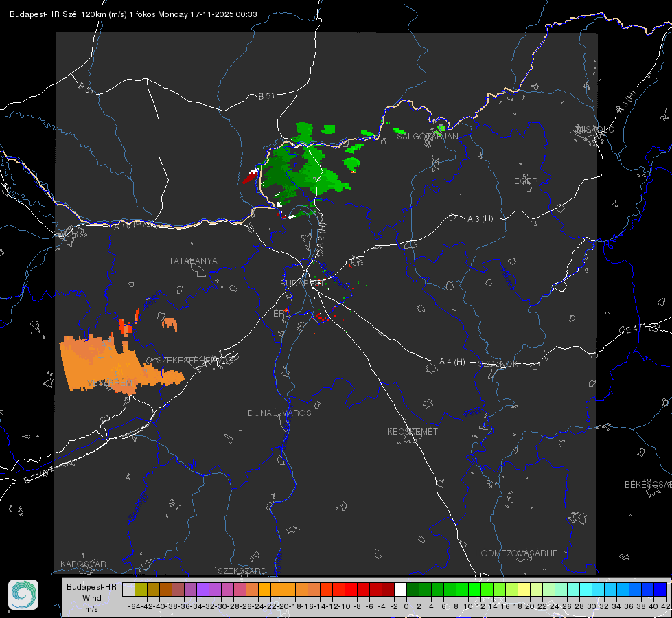Click the '0' value on the legend scale
672x618 pixels.
(x=406, y=606)
